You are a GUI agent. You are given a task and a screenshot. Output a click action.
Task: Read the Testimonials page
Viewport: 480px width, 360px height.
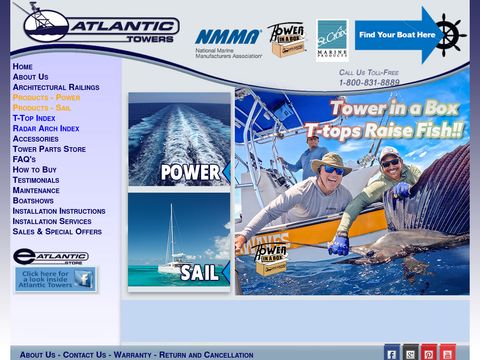coord(36,180)
